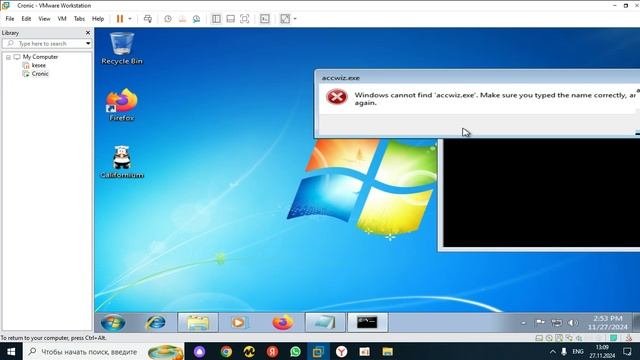Open the Windows 7 Start button

[x=113, y=323]
